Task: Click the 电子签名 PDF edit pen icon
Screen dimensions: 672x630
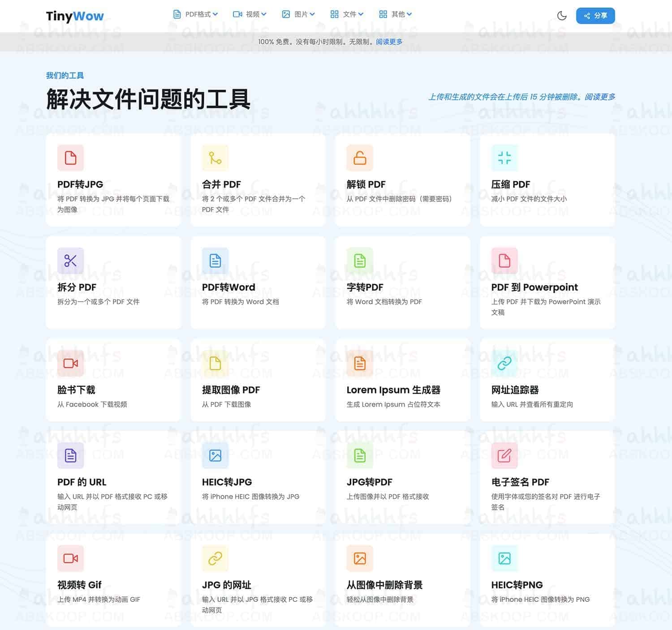Action: [504, 455]
